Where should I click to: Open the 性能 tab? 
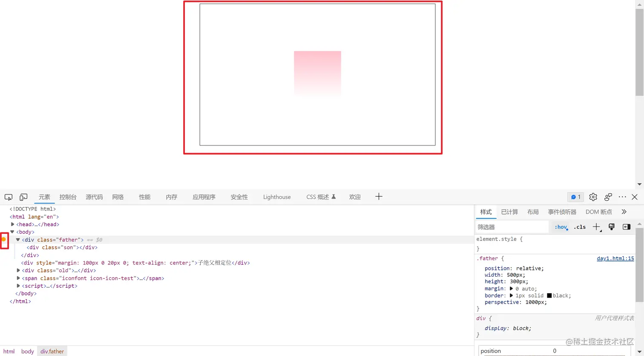coord(145,197)
